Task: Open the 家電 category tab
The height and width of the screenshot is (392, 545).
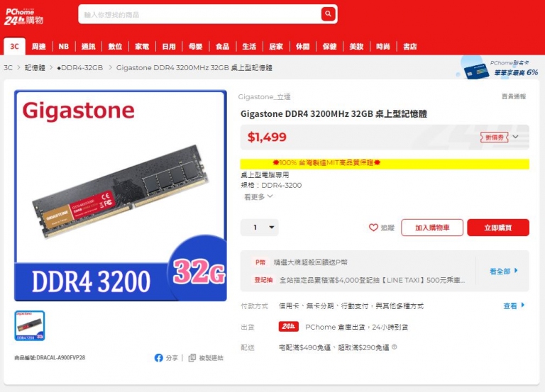Action: pyautogui.click(x=142, y=47)
